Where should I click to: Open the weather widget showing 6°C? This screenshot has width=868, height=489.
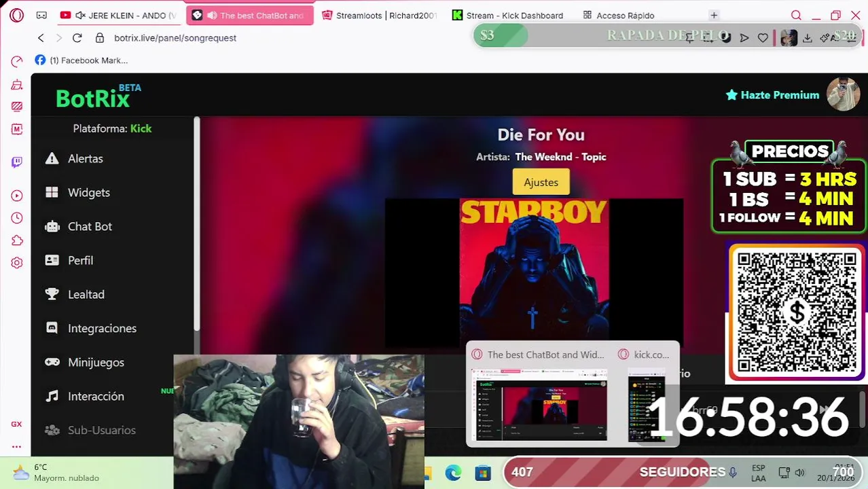(54, 473)
